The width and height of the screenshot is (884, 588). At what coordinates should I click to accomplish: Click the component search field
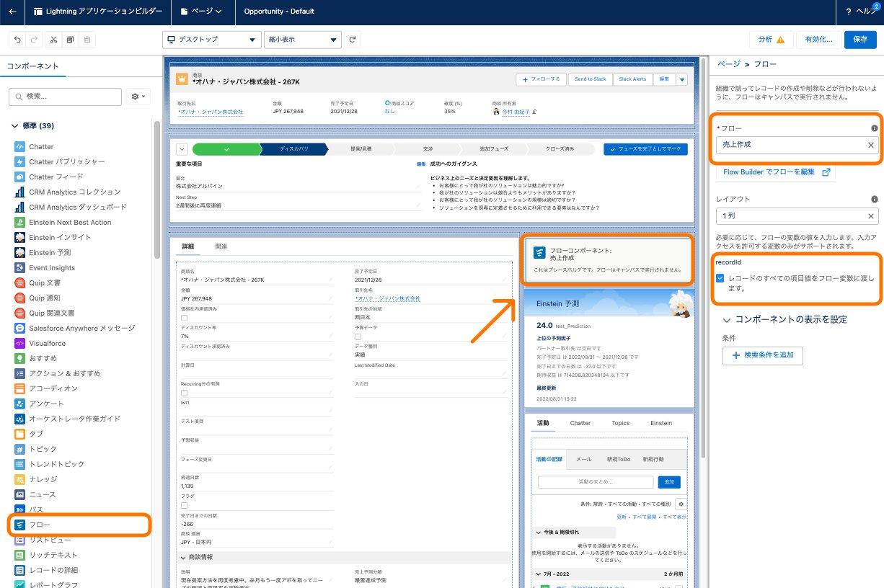tap(65, 97)
